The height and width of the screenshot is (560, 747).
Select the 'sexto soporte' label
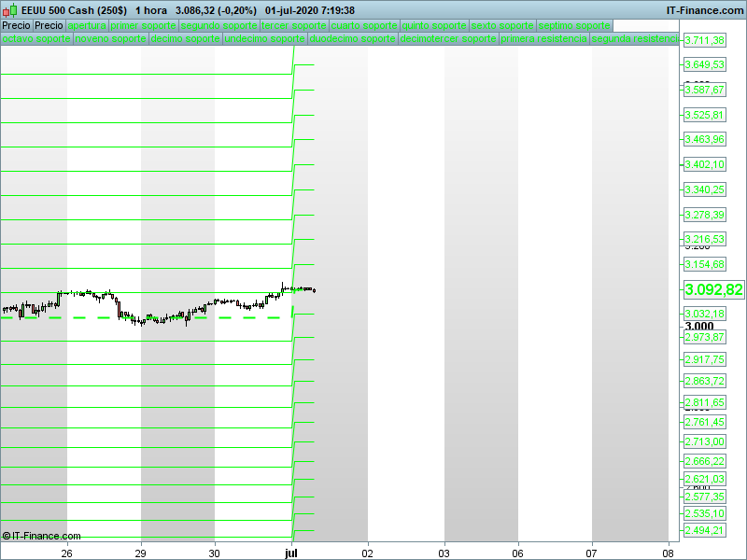[502, 26]
